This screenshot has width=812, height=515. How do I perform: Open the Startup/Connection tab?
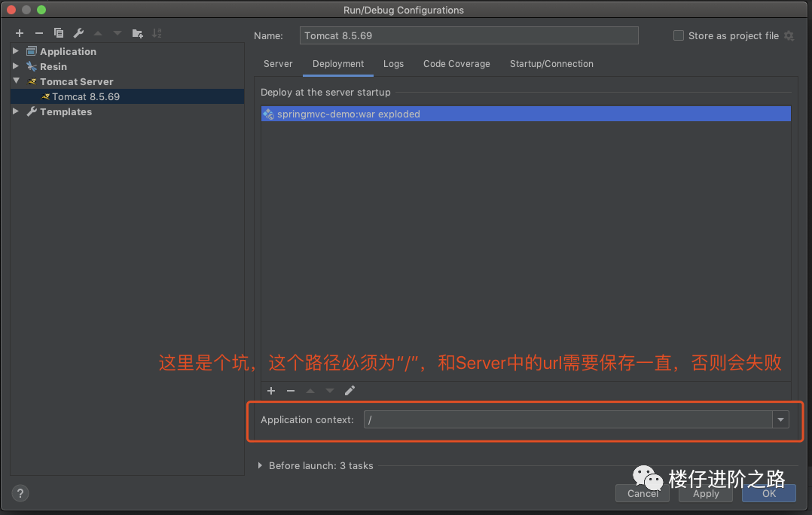coord(551,64)
